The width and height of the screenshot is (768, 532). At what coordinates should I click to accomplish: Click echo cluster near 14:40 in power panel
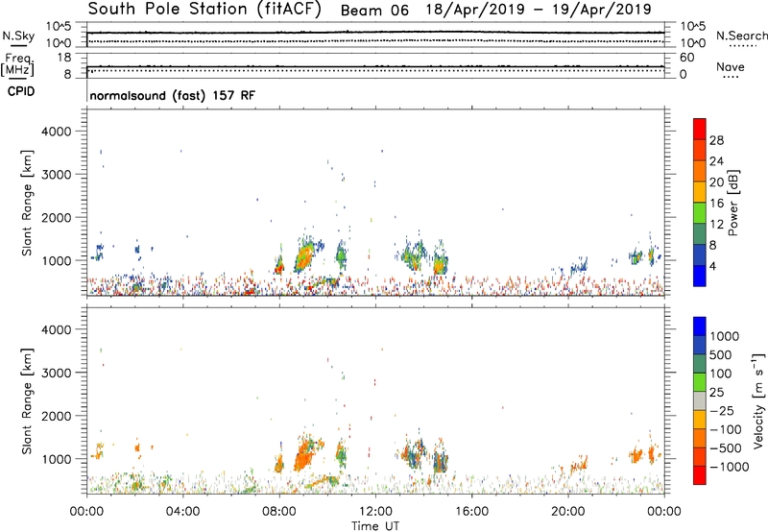pos(440,259)
